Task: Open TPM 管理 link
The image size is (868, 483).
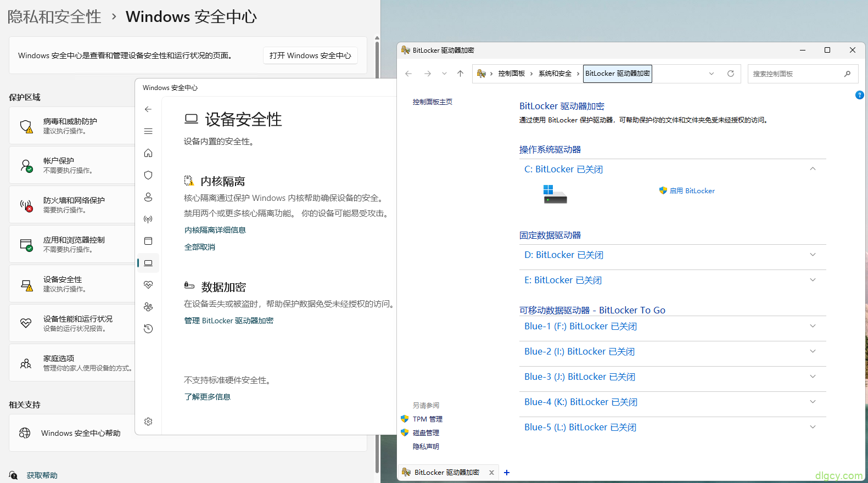Action: (x=428, y=419)
